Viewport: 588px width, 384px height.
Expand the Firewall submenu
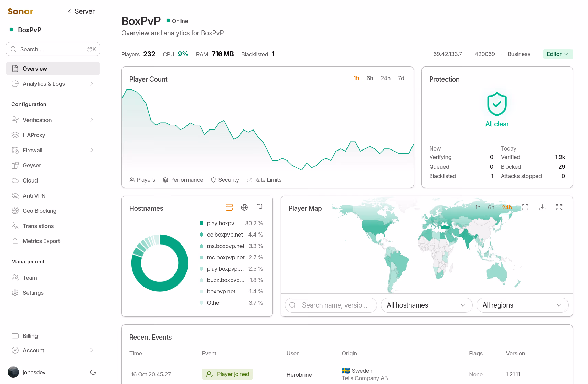point(53,150)
